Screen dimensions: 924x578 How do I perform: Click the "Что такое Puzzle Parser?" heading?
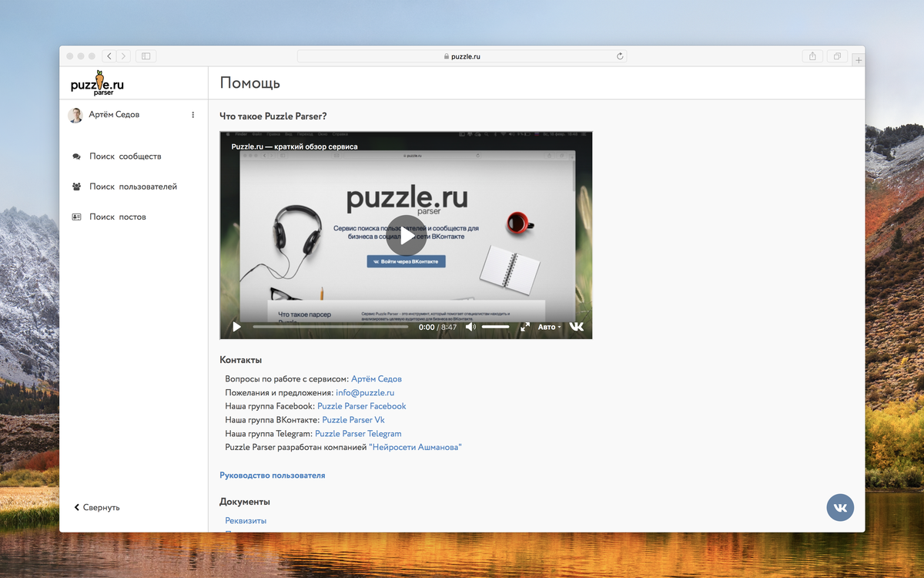tap(273, 116)
